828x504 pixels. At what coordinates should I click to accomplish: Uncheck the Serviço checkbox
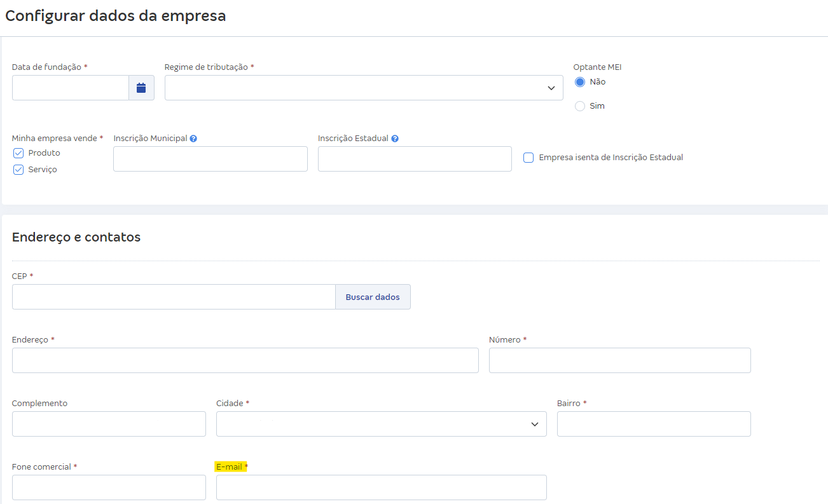click(x=18, y=169)
